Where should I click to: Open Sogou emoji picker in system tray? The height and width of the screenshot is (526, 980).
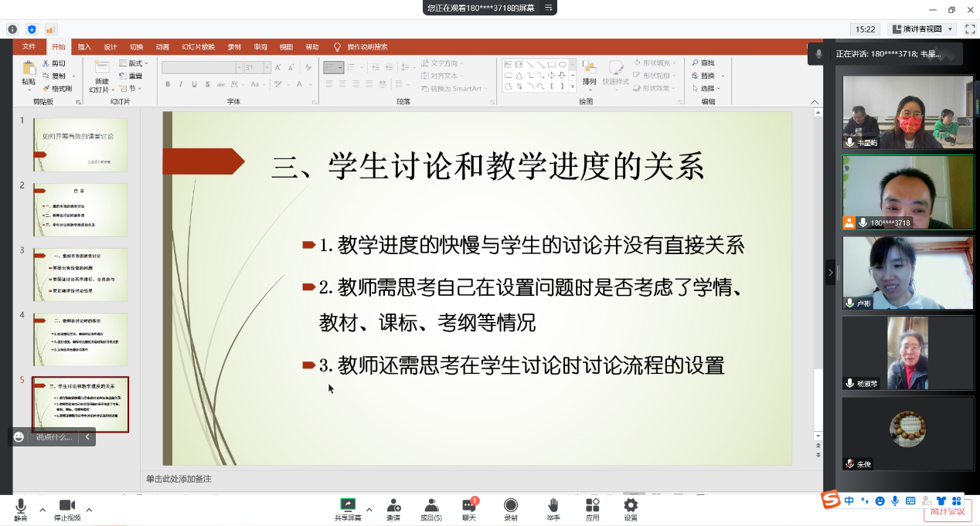click(880, 501)
